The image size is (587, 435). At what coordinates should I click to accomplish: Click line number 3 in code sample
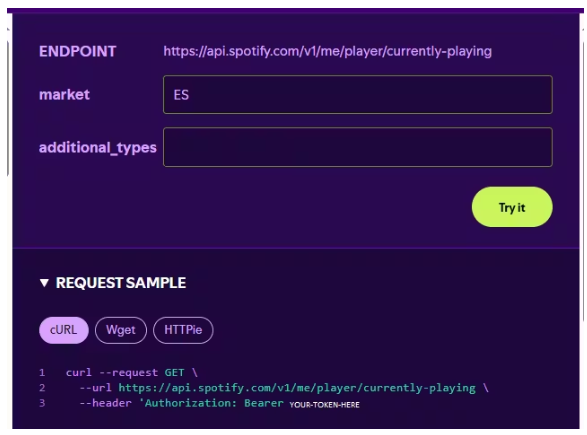[42, 403]
